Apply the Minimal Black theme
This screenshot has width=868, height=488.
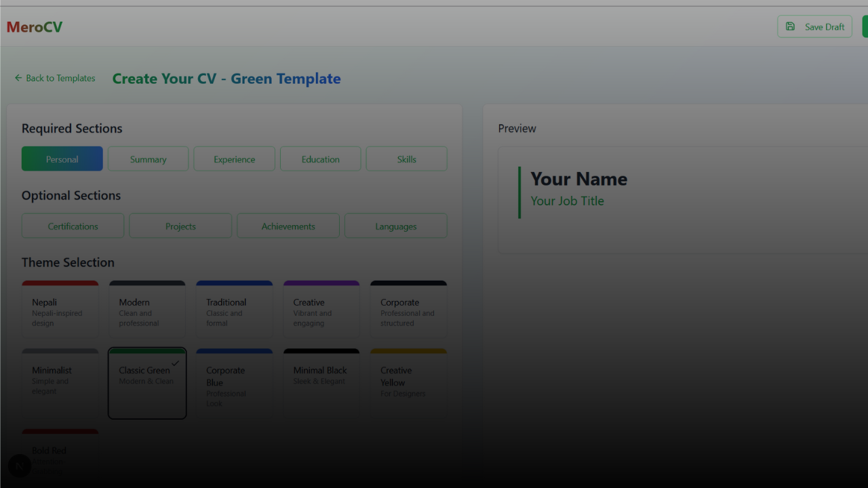coord(321,383)
